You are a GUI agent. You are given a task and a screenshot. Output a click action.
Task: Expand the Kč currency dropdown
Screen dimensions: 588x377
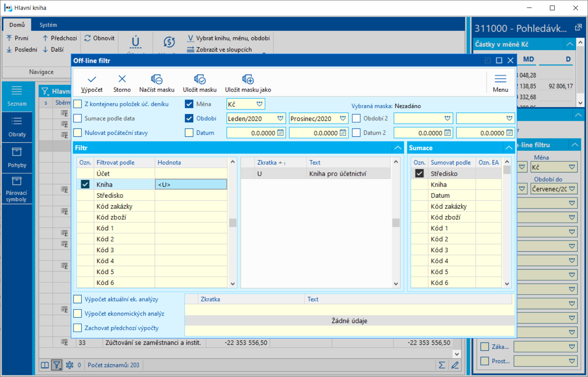coord(259,104)
